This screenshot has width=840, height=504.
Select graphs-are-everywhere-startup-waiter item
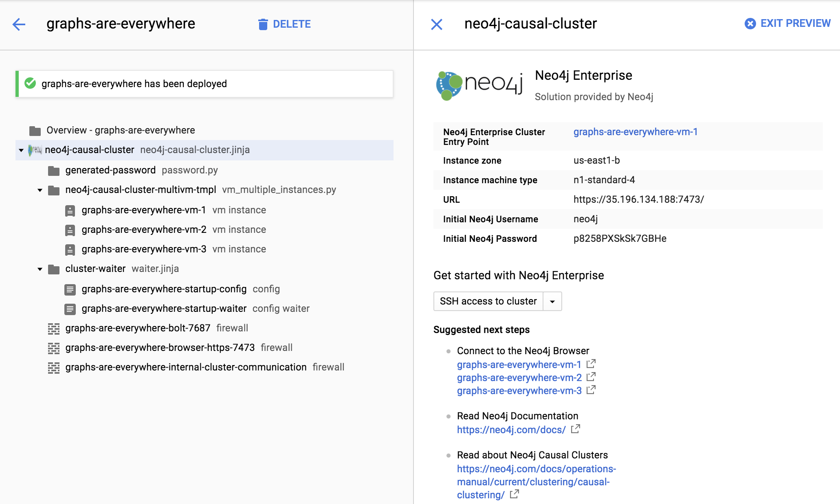tap(164, 309)
